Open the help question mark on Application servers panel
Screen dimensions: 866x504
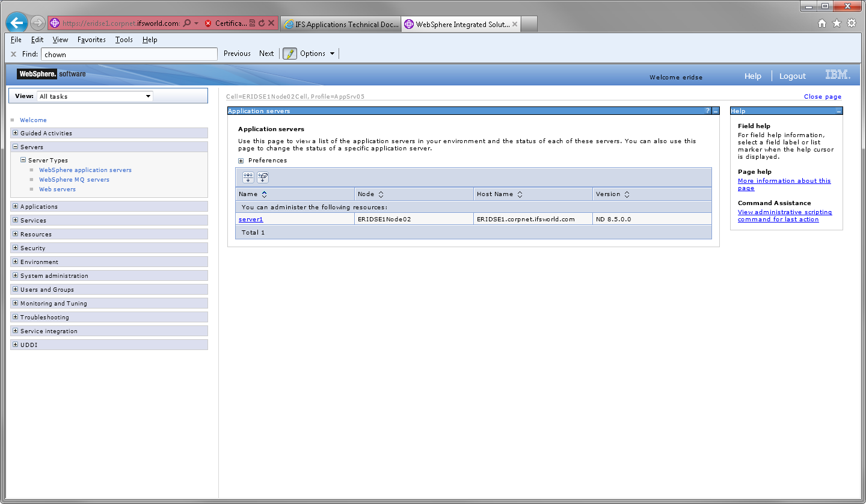coord(708,111)
